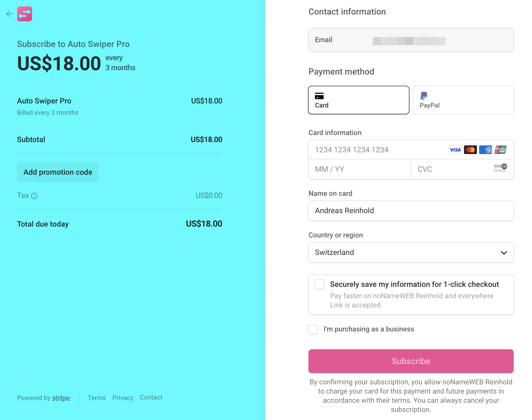Screen dimensions: 532x420
Task: Click the Tax info icon
Action: tap(34, 196)
